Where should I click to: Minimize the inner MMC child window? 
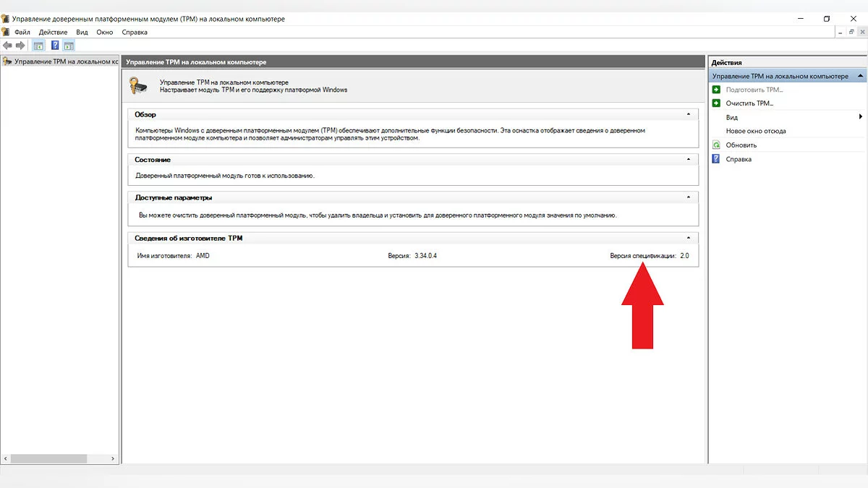pyautogui.click(x=841, y=32)
